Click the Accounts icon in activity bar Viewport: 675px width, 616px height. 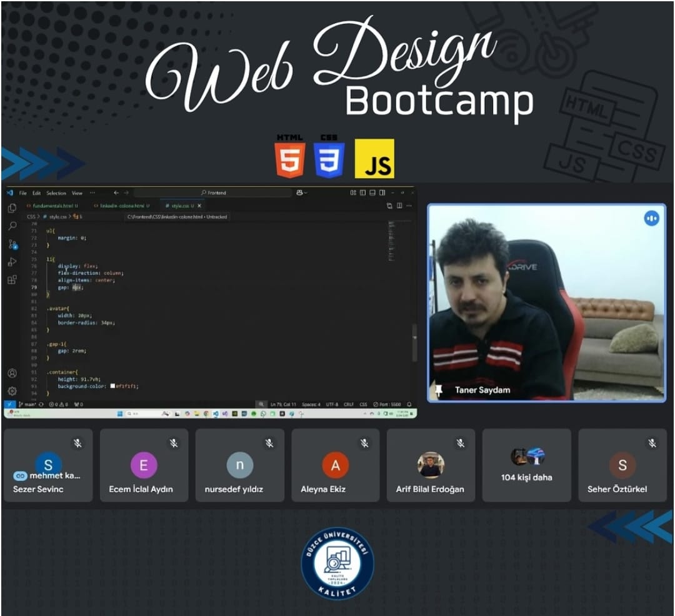click(x=12, y=373)
